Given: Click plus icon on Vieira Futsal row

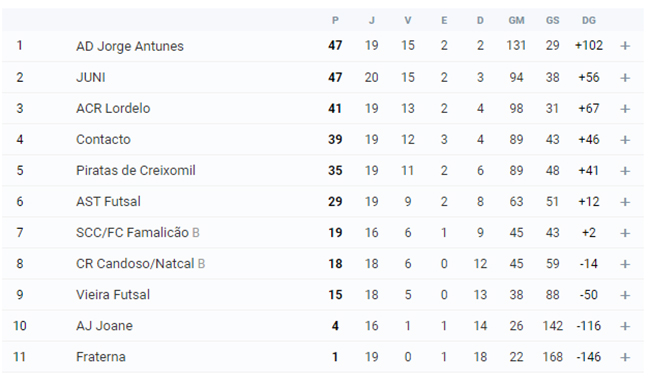Looking at the screenshot, I should (x=625, y=295).
